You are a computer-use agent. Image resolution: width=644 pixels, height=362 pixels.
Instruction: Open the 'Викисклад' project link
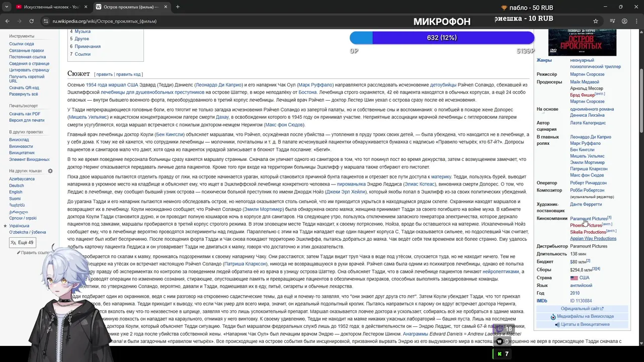[19, 140]
